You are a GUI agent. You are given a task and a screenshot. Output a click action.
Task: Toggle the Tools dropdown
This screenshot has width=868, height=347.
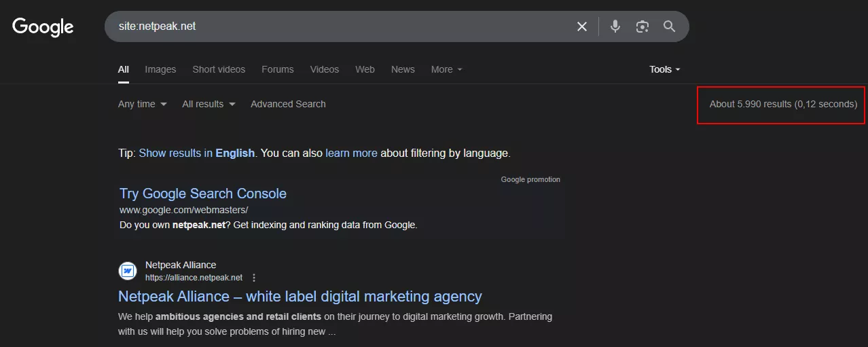664,69
